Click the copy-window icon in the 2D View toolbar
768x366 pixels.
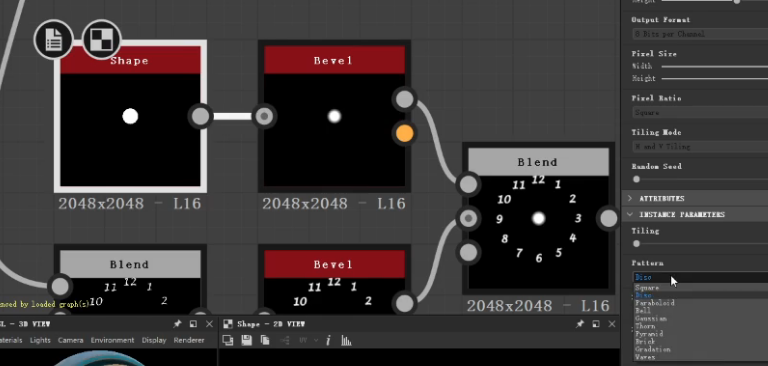click(x=228, y=340)
